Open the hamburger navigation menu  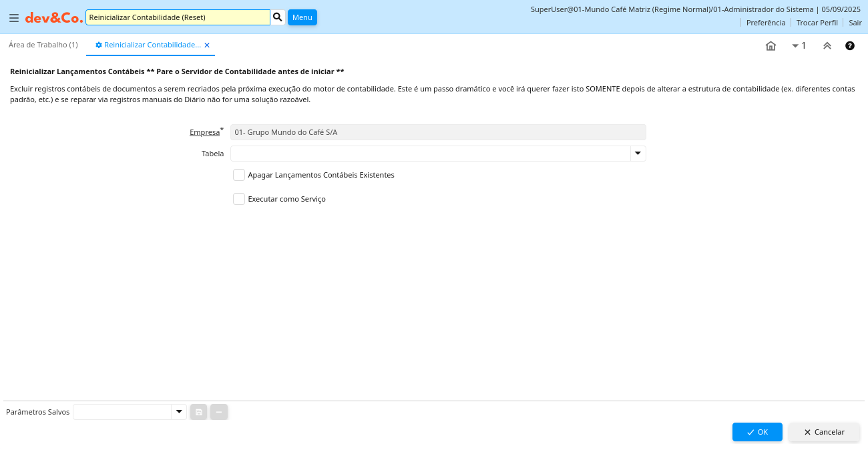pyautogui.click(x=13, y=18)
